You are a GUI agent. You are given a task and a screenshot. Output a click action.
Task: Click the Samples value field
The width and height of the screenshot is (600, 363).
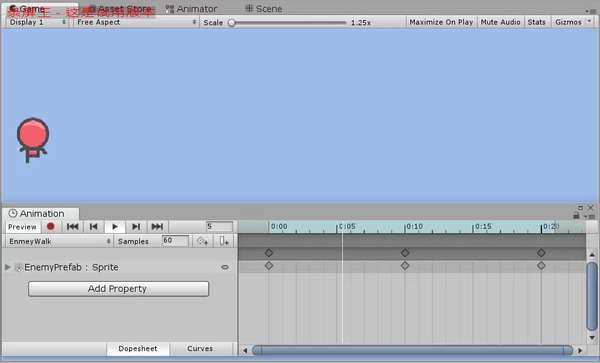(x=175, y=241)
